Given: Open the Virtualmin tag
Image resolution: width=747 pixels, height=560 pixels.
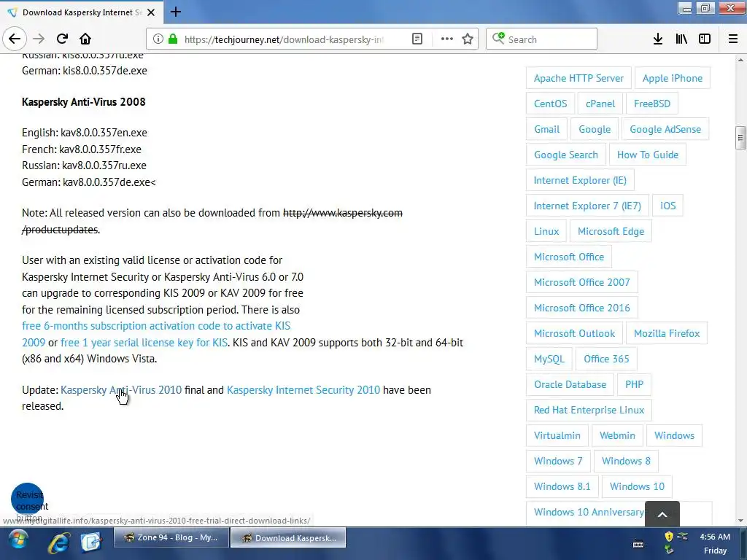Looking at the screenshot, I should click(557, 436).
